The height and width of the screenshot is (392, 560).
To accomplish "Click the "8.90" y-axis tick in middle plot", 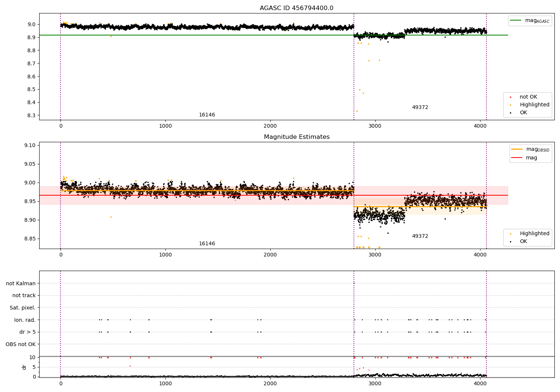I will point(29,220).
